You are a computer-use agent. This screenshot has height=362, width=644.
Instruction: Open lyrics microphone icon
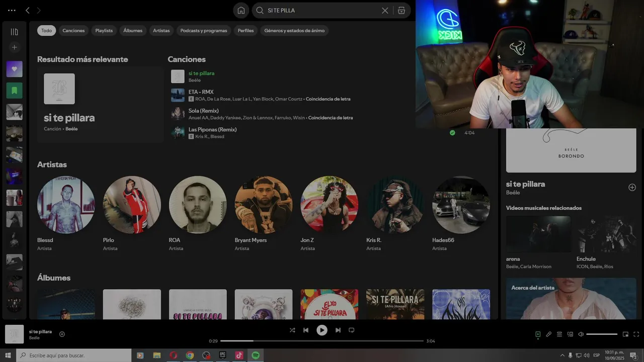549,334
